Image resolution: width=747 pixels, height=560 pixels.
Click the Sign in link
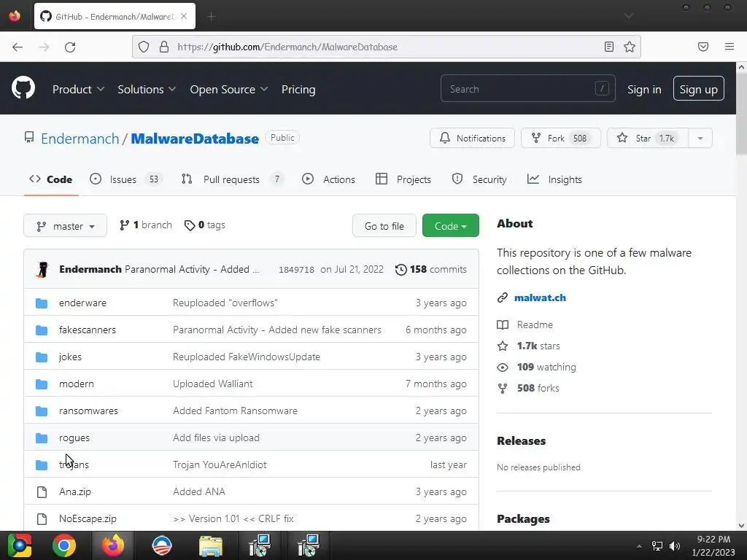644,89
